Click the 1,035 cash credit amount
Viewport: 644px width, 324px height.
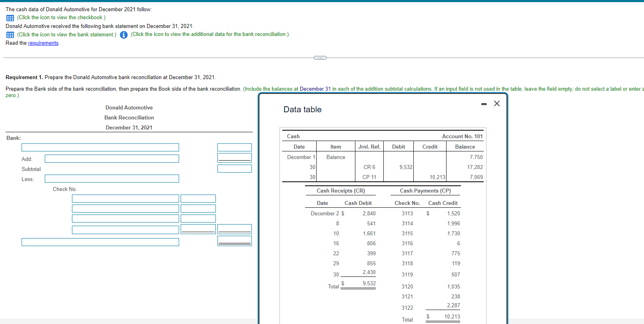(453, 287)
